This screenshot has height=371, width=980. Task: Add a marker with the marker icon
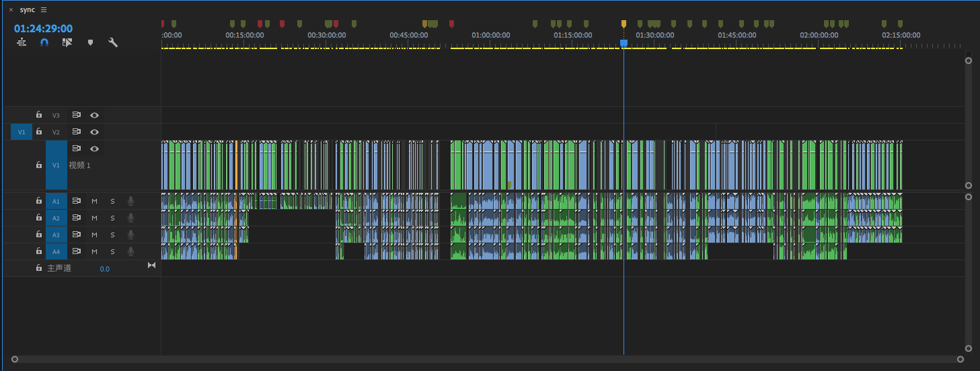tap(90, 42)
